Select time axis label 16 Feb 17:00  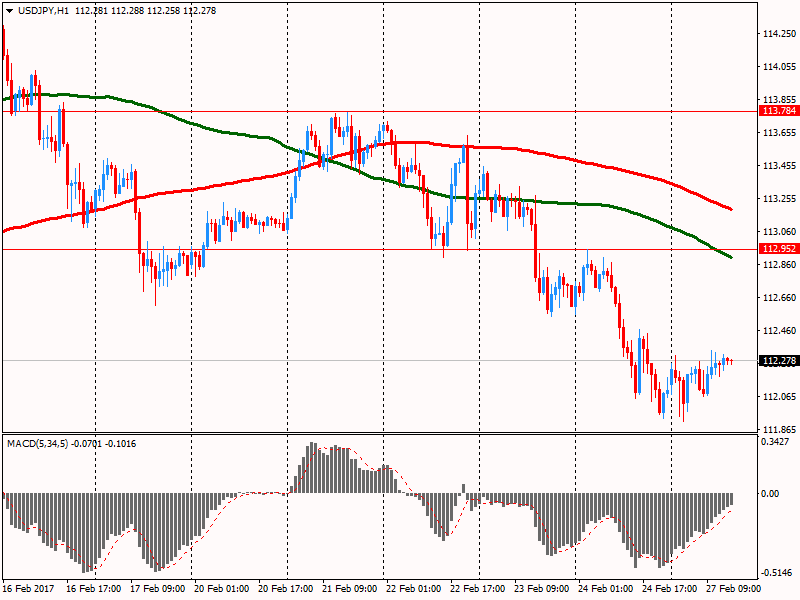(x=93, y=588)
